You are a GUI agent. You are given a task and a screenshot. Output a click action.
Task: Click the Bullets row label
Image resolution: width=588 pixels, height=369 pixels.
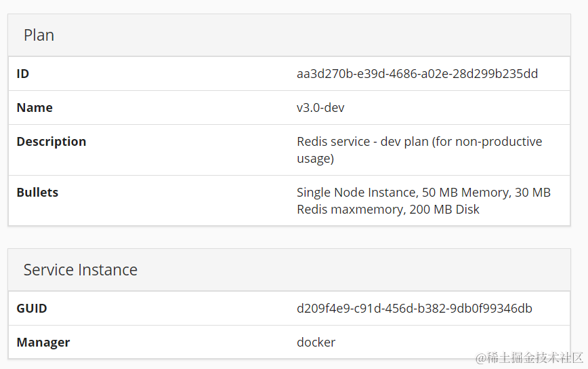(x=37, y=192)
